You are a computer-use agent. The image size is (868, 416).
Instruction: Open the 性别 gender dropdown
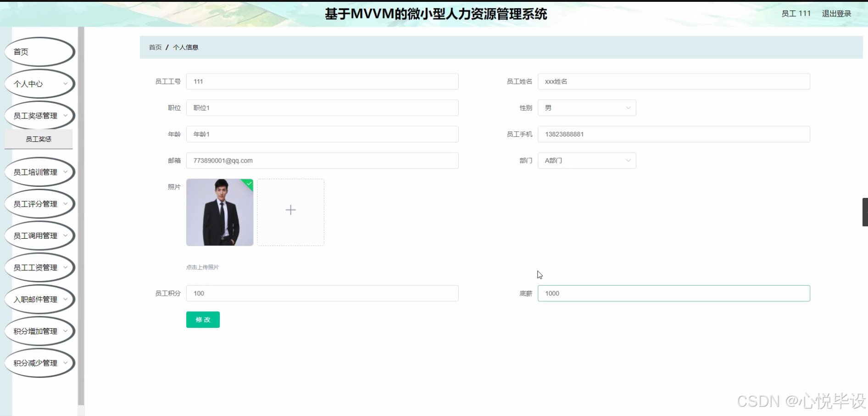586,107
